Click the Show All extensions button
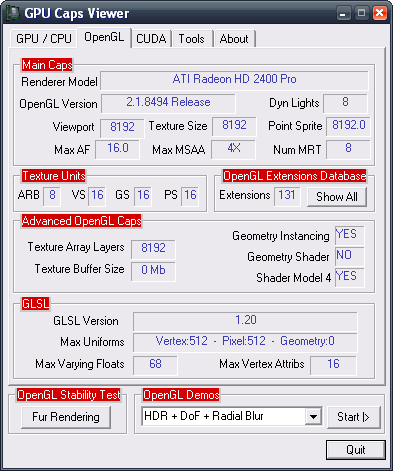Viewport: 393px width, 471px height. (x=337, y=197)
